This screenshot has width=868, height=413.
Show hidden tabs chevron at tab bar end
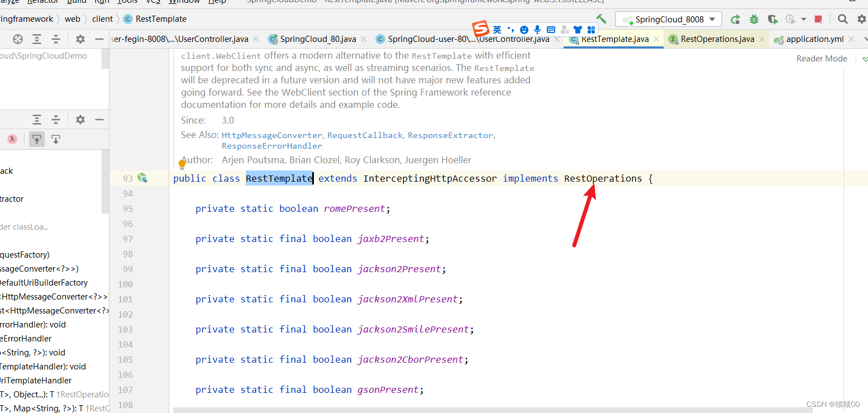865,39
